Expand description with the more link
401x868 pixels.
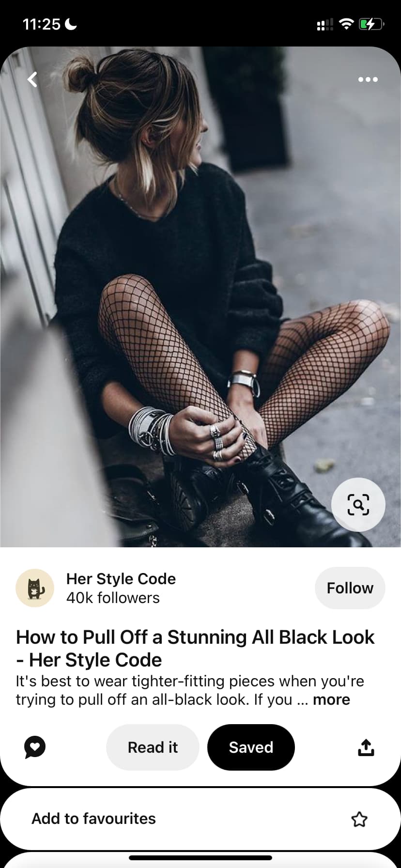pos(331,700)
